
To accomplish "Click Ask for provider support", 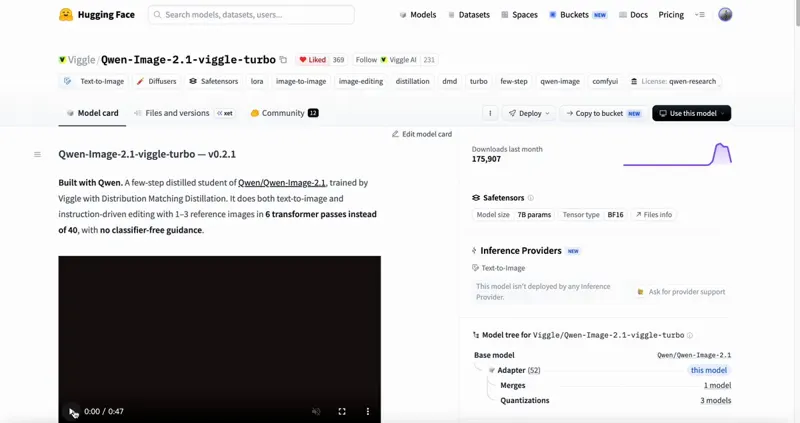I will click(x=681, y=292).
